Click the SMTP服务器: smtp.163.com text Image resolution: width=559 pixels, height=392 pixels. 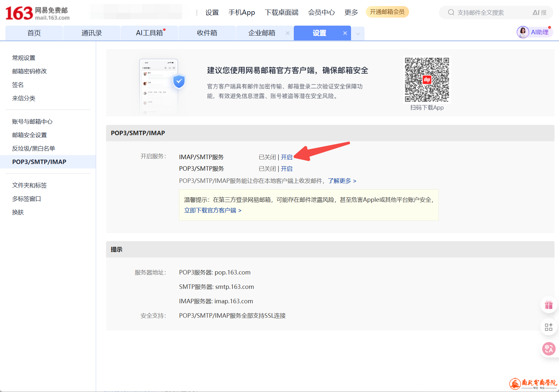[217, 287]
